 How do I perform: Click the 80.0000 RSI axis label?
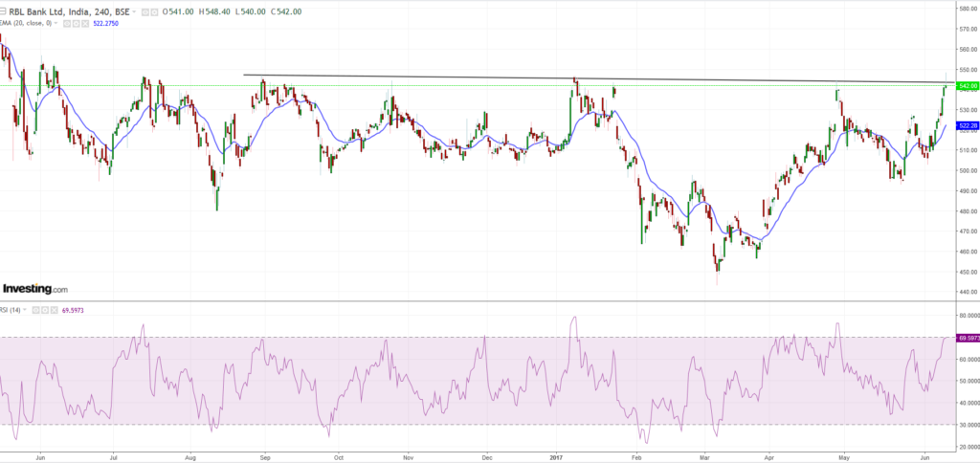(968, 317)
